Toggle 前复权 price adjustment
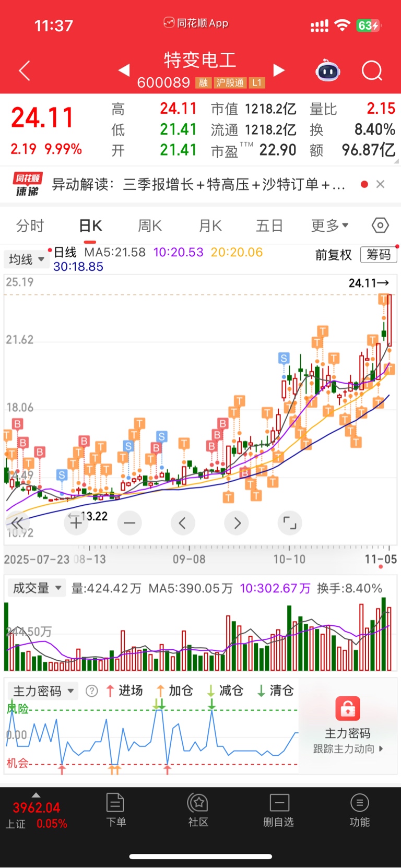This screenshot has height=868, width=401. [x=334, y=255]
